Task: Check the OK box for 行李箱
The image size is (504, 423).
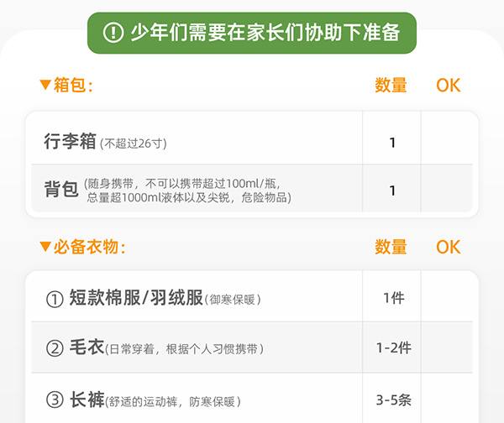Action: pos(449,142)
